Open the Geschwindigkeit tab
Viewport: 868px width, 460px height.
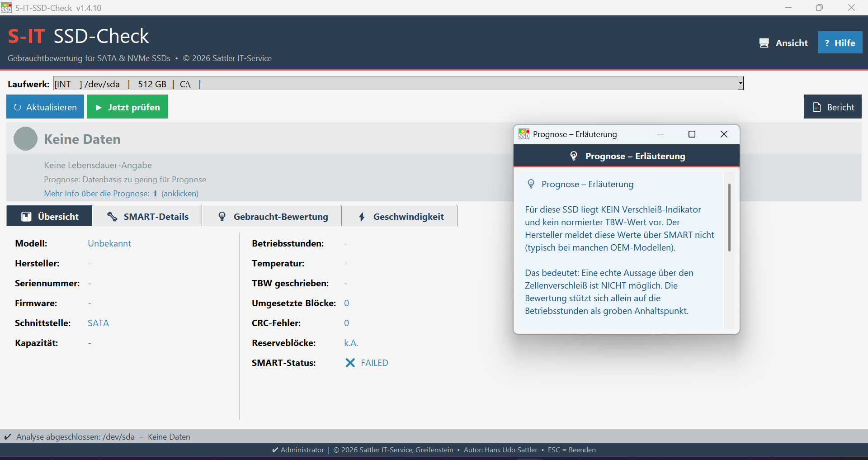(400, 216)
